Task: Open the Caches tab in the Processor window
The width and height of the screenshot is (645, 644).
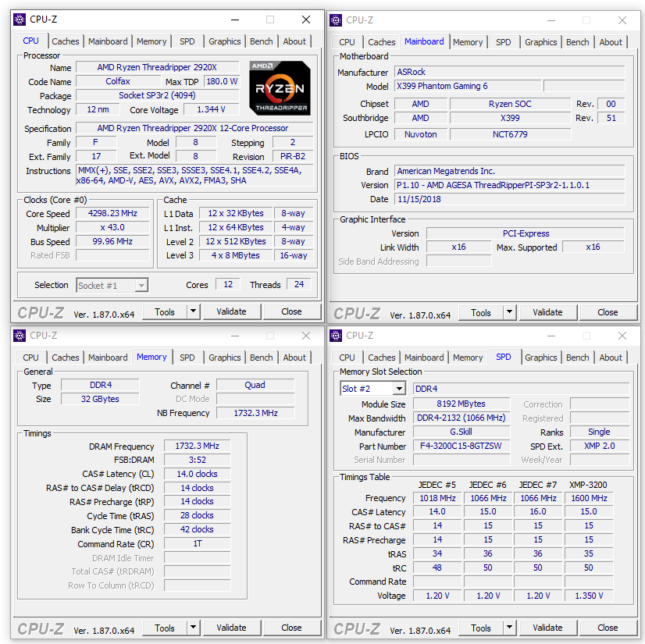Action: click(x=66, y=41)
